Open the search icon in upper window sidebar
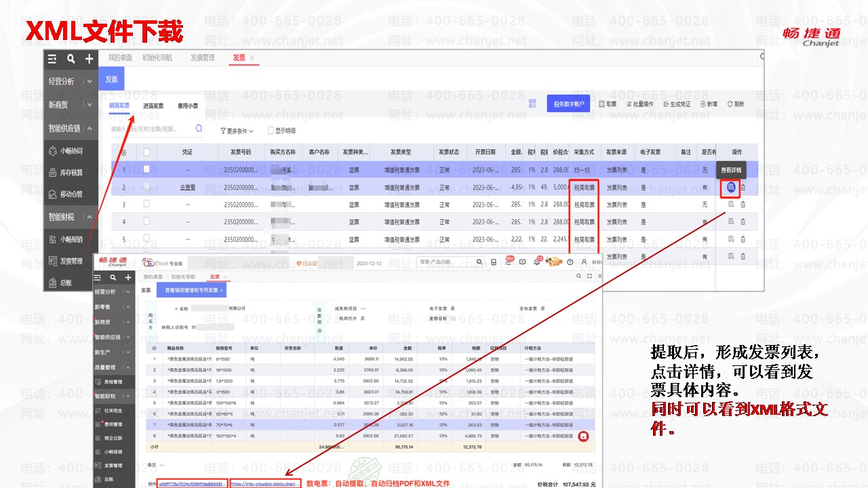 tap(71, 59)
